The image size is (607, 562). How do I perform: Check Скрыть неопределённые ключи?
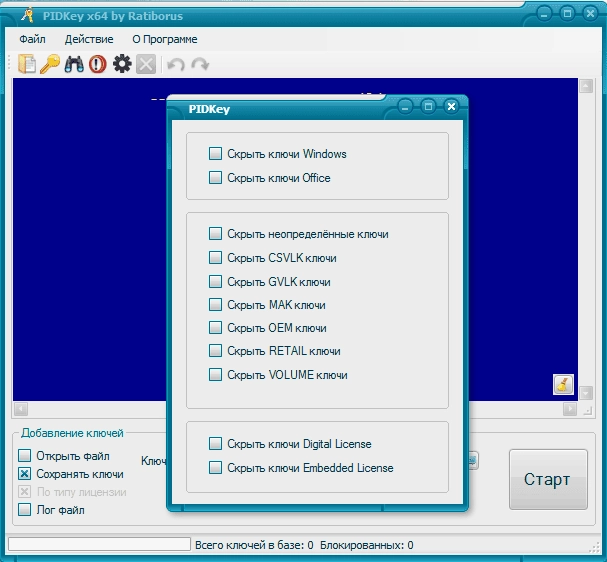pos(215,234)
